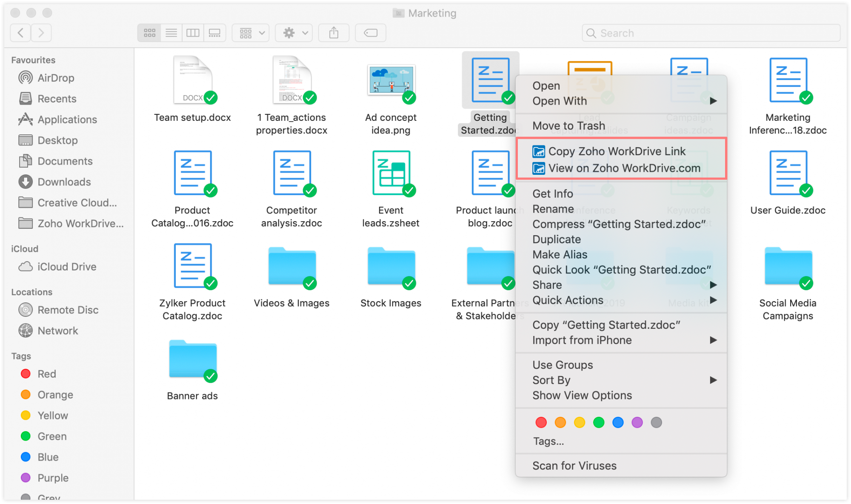851x504 pixels.
Task: Open the Downloads sidebar item
Action: (x=64, y=182)
